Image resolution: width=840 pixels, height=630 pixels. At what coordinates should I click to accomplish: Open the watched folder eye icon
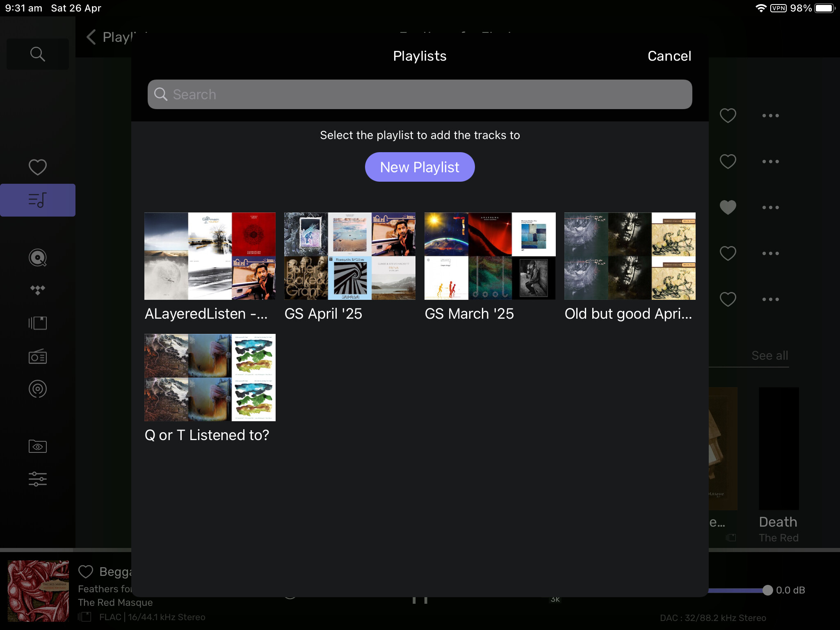(37, 446)
